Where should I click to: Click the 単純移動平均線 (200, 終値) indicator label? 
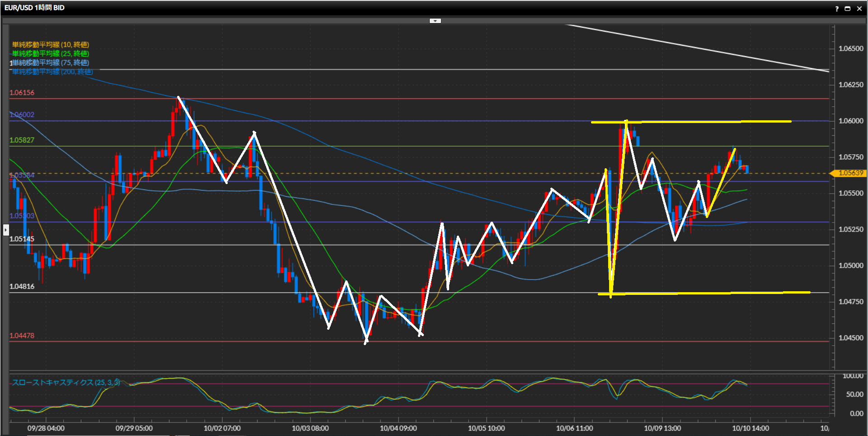(x=52, y=71)
